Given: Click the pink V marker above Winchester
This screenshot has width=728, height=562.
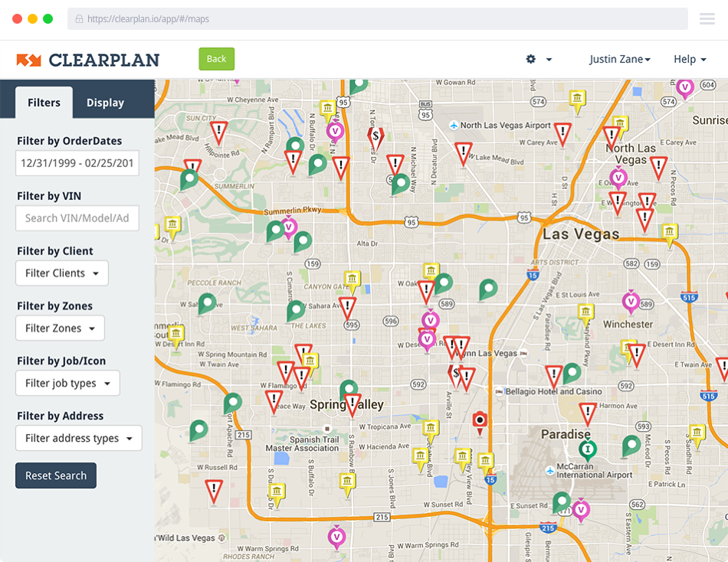Looking at the screenshot, I should (x=631, y=301).
